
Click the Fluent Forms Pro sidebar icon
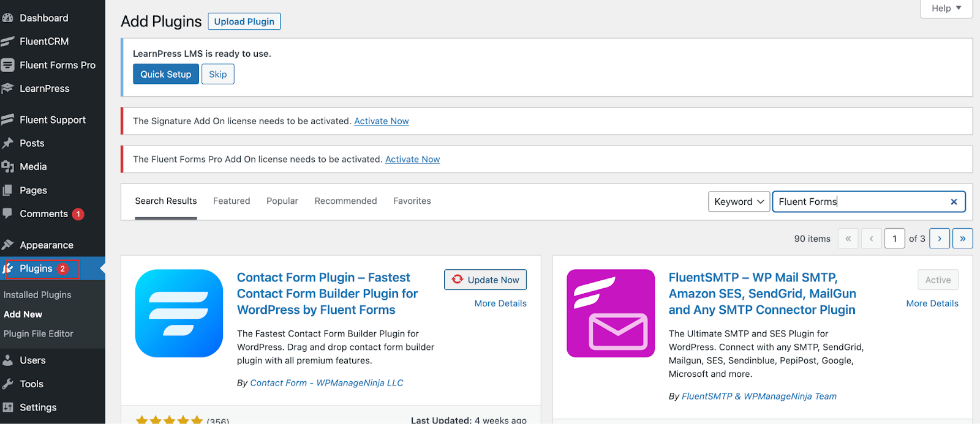(7, 65)
